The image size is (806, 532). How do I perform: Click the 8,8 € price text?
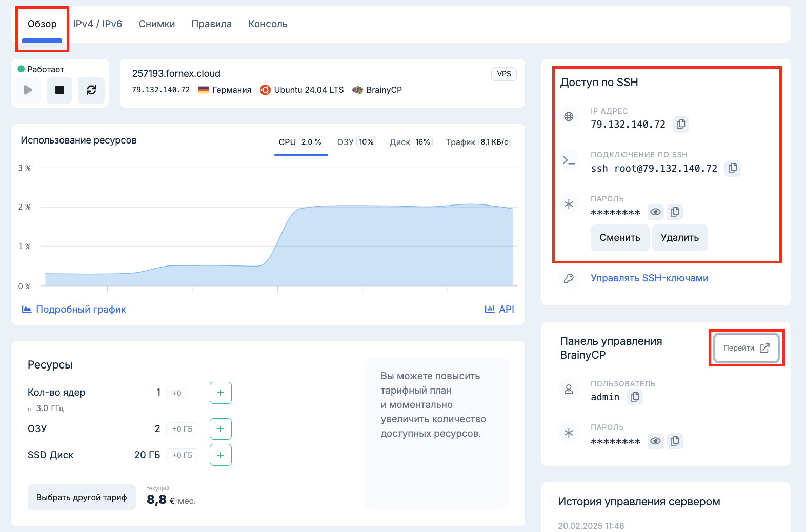(x=161, y=500)
